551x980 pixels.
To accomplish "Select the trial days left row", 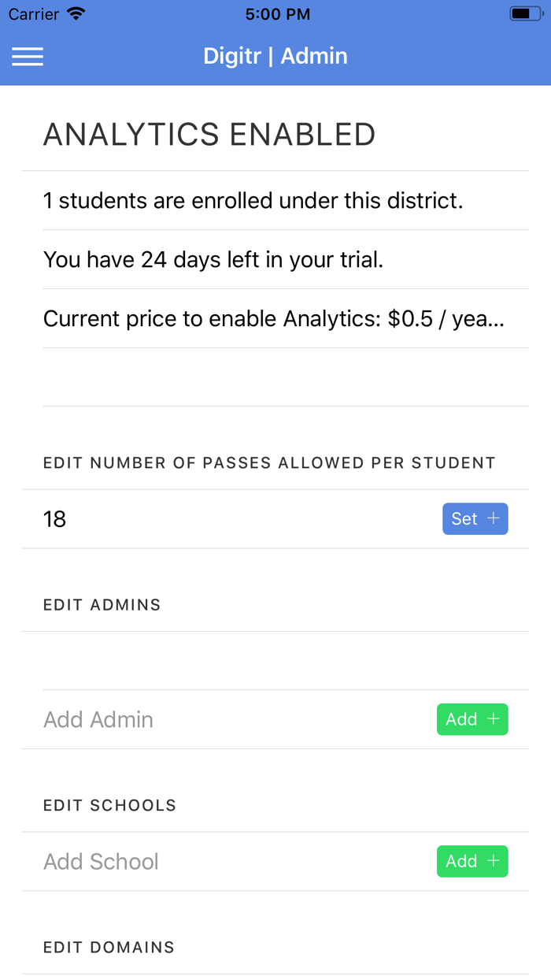I will 213,259.
